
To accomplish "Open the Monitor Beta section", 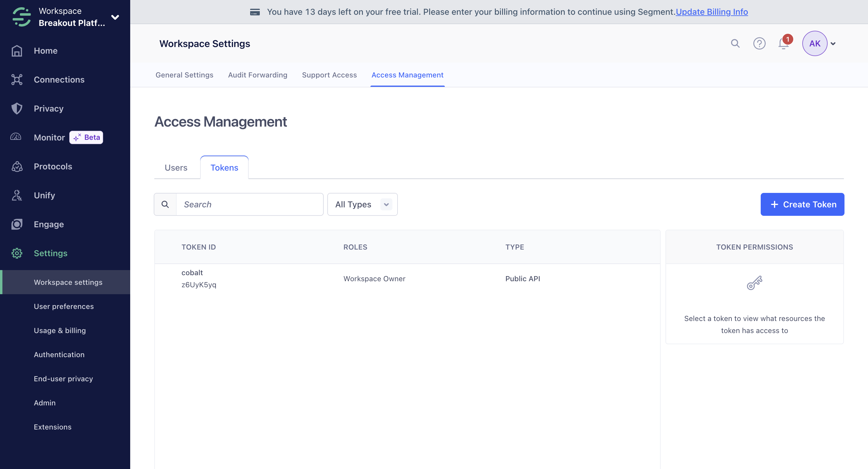I will click(x=49, y=137).
